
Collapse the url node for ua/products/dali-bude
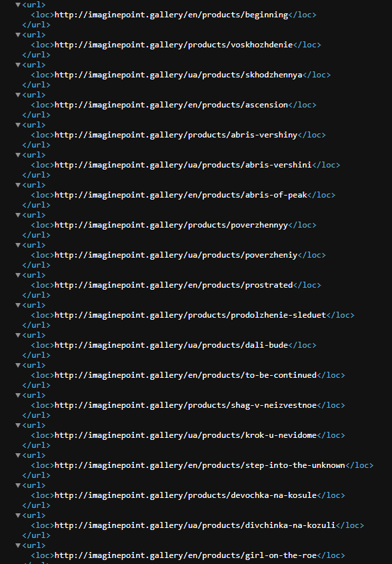(18, 335)
